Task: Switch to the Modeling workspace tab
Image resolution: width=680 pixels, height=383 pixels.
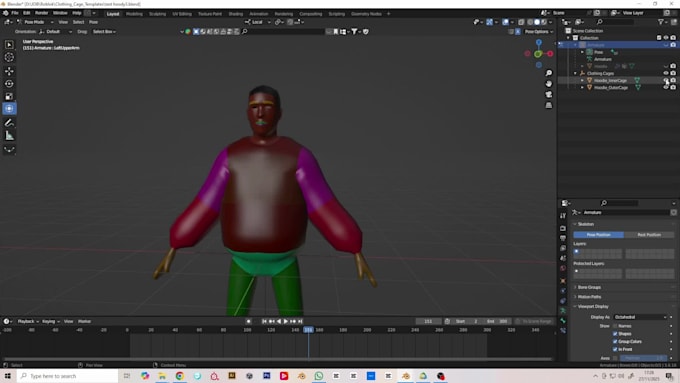Action: click(x=134, y=14)
